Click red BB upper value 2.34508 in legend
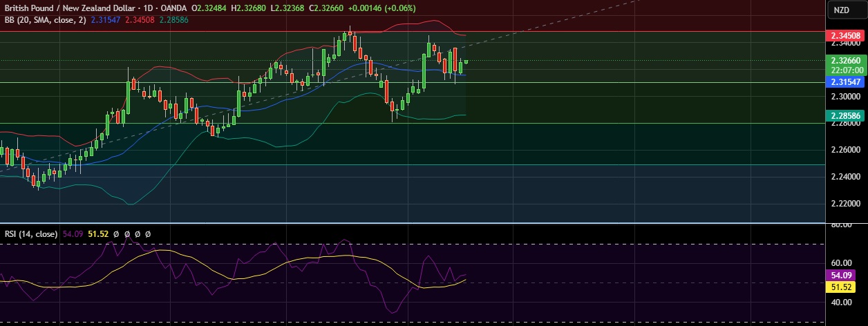 click(139, 21)
